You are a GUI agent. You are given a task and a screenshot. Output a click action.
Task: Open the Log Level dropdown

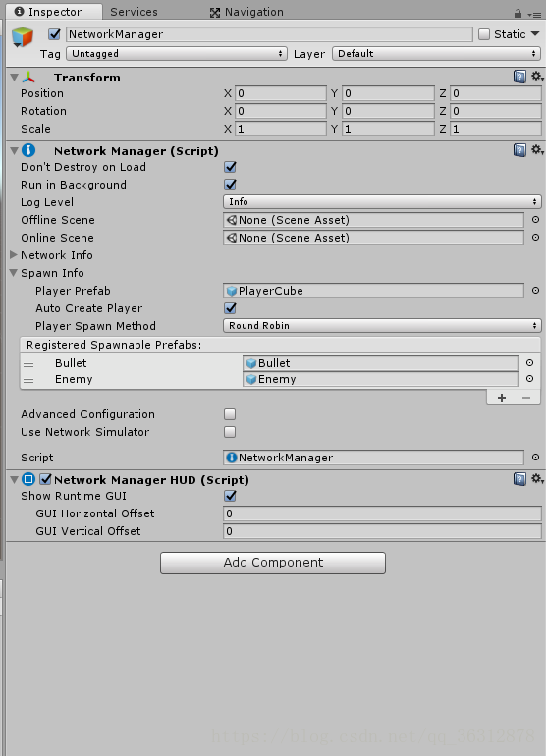pos(382,201)
